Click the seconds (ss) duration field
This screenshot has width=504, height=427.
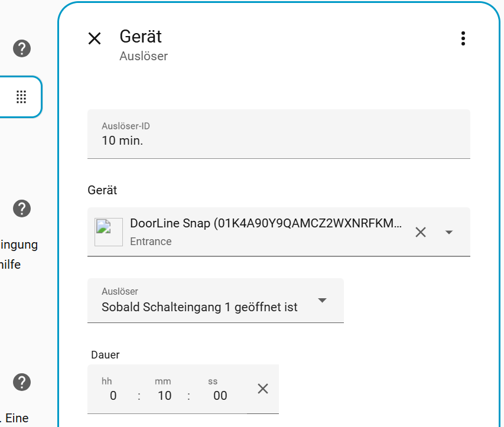(219, 395)
